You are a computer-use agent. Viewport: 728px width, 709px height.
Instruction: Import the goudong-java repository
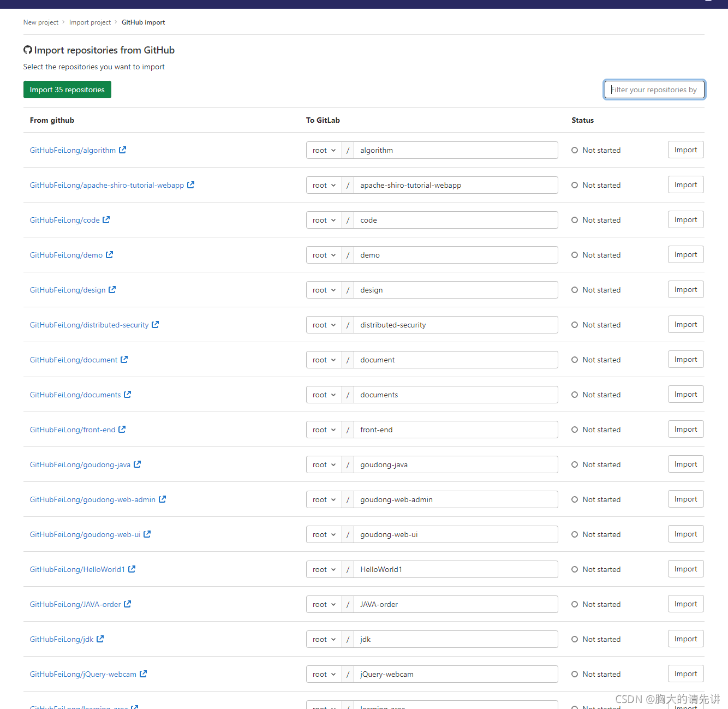(x=685, y=464)
